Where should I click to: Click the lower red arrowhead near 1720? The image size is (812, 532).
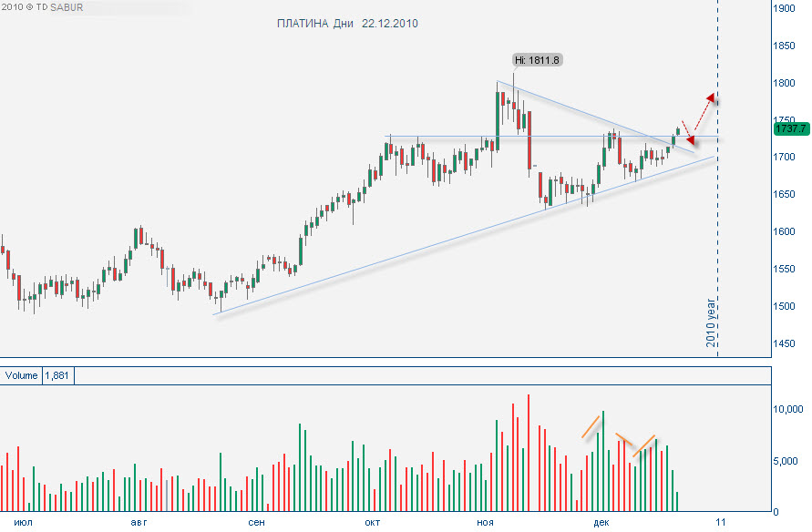[690, 139]
